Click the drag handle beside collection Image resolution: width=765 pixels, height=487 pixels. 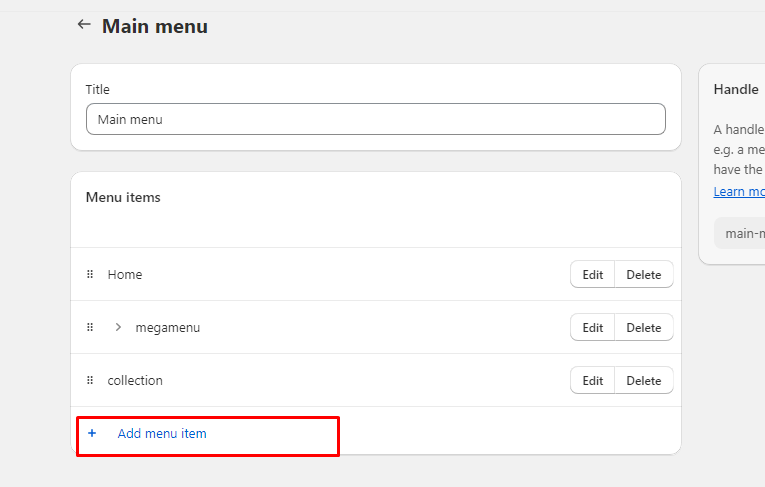pyautogui.click(x=90, y=380)
